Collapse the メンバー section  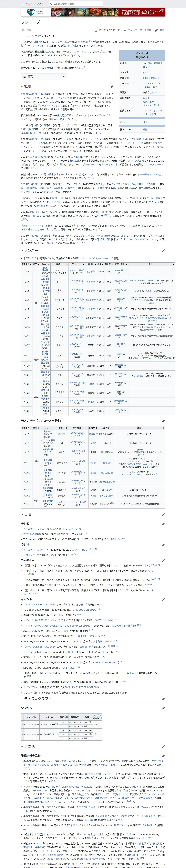pos(22,250)
